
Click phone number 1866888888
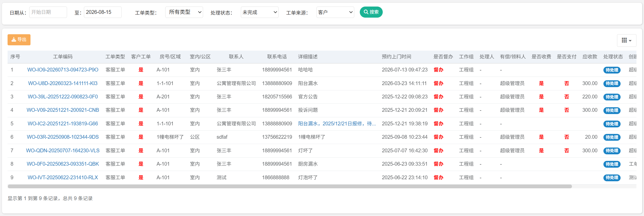276,177
